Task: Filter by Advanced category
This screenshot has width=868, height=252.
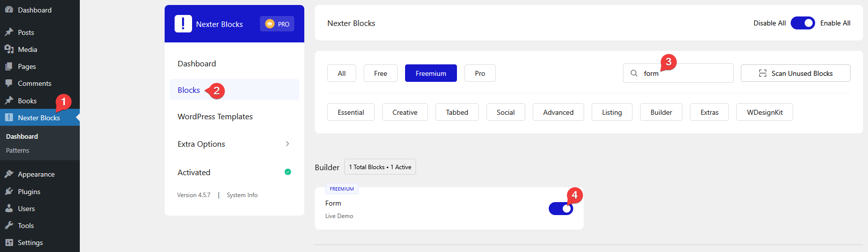Action: [558, 112]
